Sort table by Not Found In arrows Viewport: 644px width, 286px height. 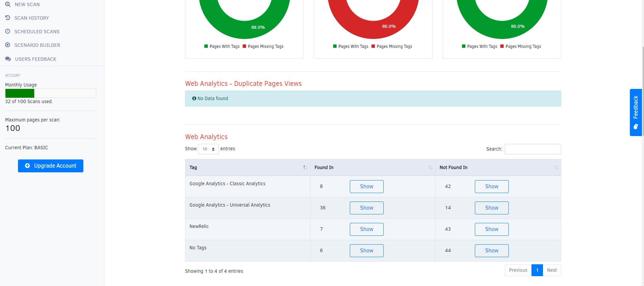(x=556, y=168)
